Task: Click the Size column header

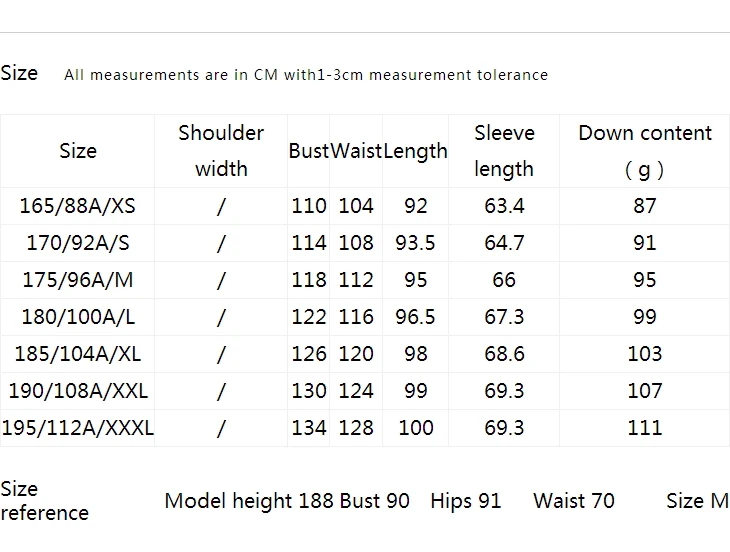Action: (x=78, y=151)
